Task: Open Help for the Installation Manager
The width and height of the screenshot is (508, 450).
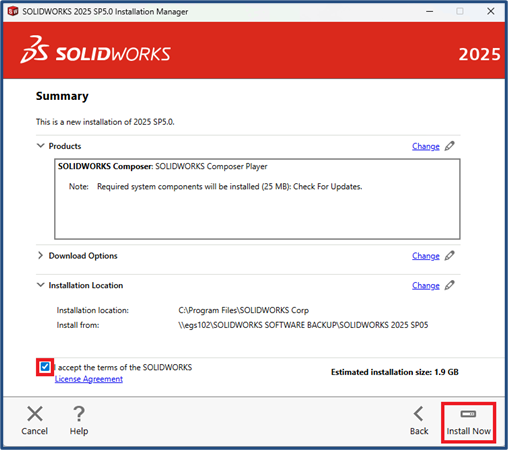Action: (x=79, y=421)
